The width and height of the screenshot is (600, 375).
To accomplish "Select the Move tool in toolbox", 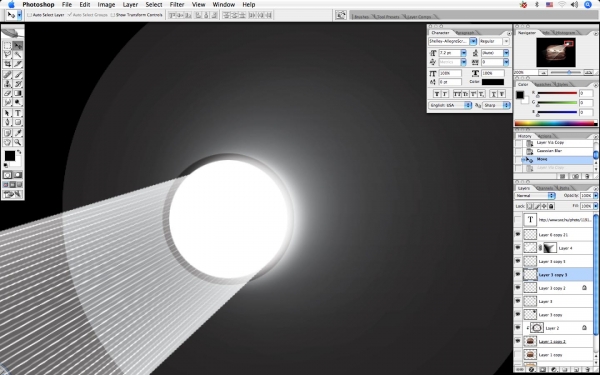I will [x=18, y=46].
